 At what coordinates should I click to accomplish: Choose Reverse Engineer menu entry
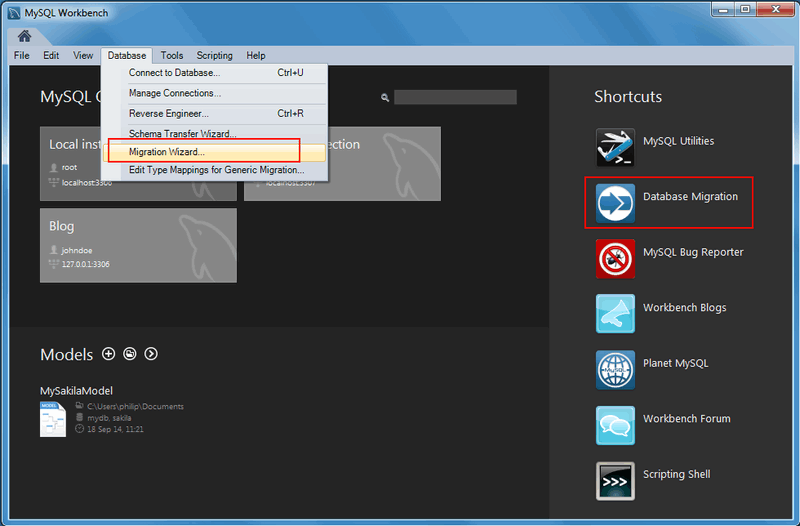(214, 114)
